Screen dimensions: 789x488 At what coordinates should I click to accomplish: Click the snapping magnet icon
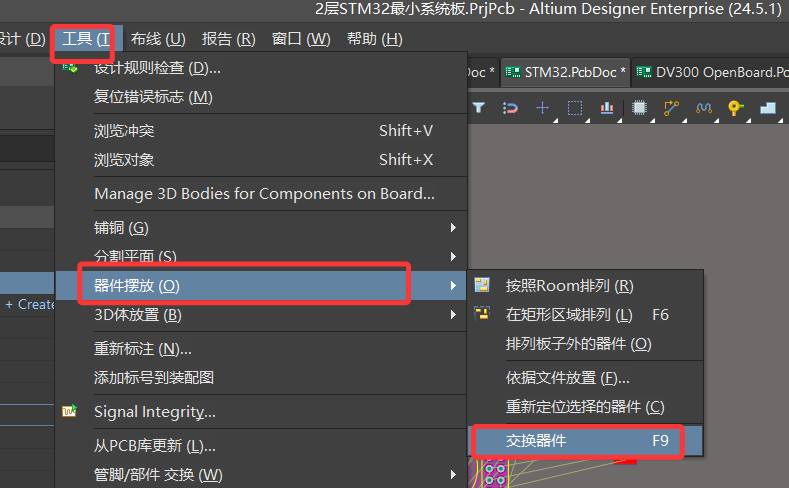click(510, 108)
